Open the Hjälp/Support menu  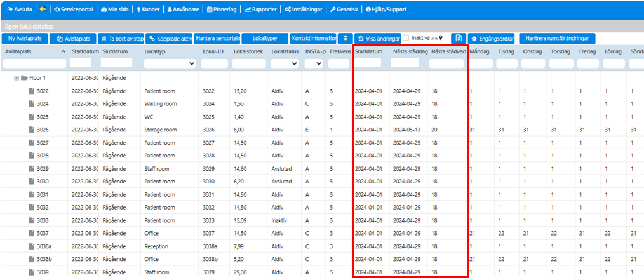[386, 9]
